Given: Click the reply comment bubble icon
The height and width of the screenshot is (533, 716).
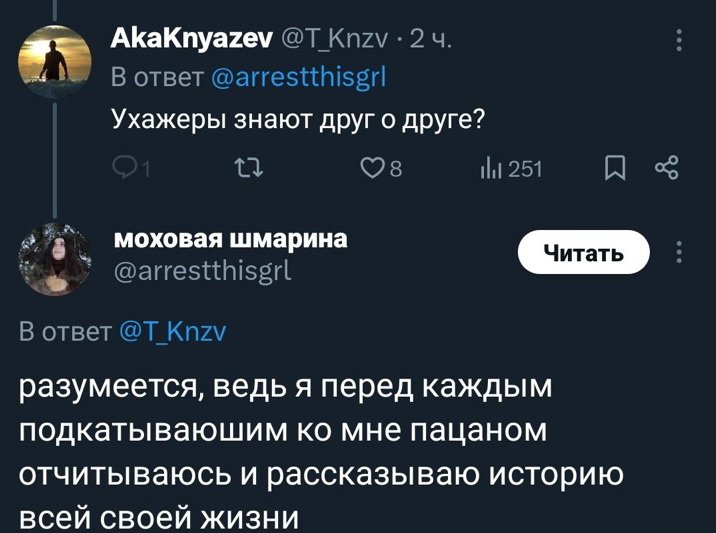Looking at the screenshot, I should (126, 169).
